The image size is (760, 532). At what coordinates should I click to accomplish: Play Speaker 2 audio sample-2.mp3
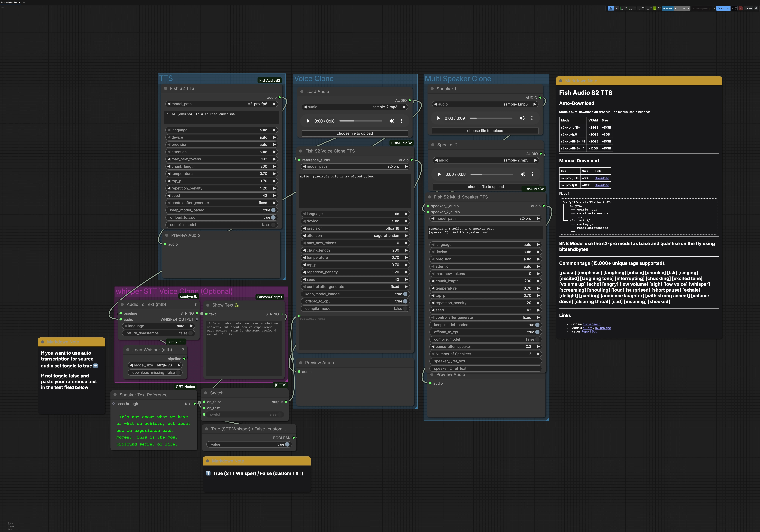(x=439, y=174)
